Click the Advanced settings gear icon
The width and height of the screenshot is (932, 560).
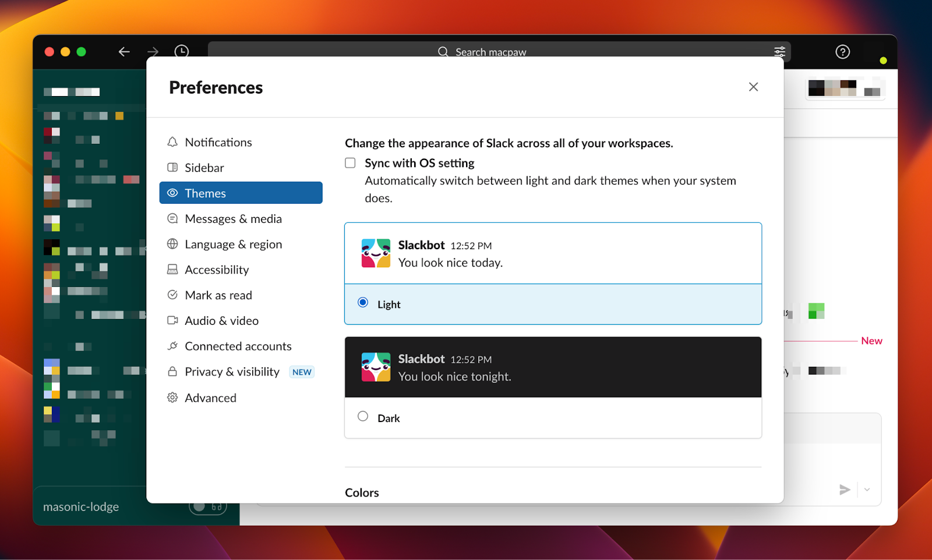pos(172,398)
